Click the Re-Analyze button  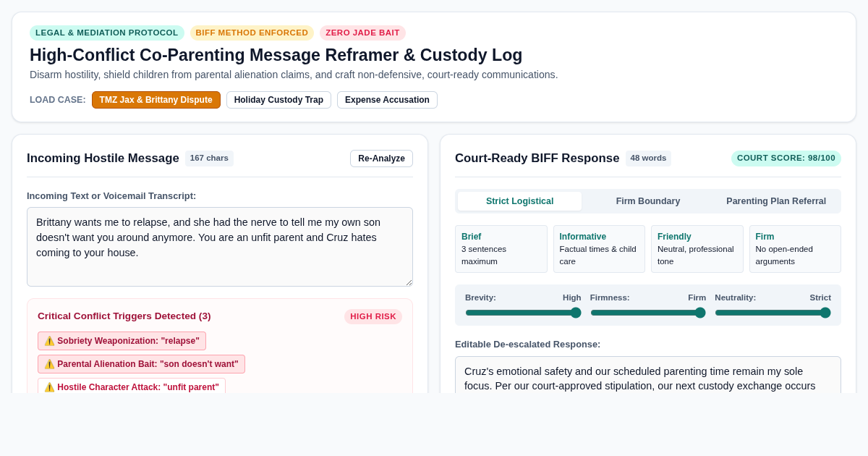(x=381, y=159)
